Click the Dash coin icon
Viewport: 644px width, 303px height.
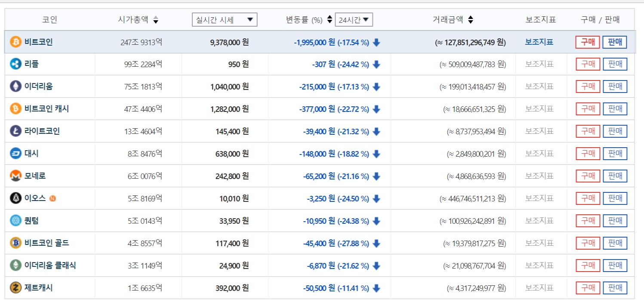point(15,154)
